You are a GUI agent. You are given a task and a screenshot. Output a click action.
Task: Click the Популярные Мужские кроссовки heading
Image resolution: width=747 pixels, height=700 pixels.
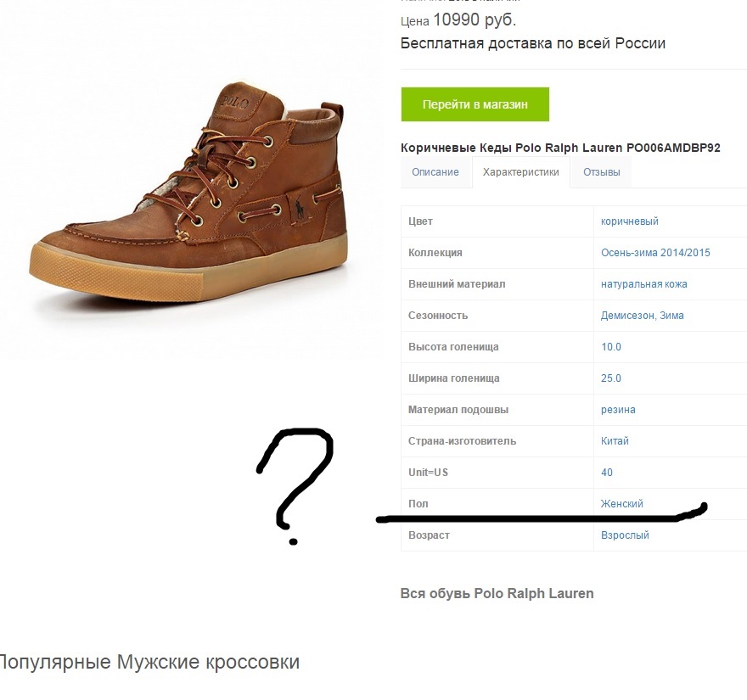[149, 663]
